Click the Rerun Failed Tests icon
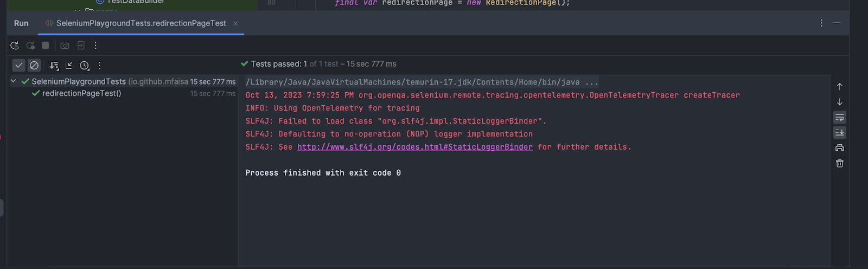The width and height of the screenshot is (868, 269). pos(30,46)
